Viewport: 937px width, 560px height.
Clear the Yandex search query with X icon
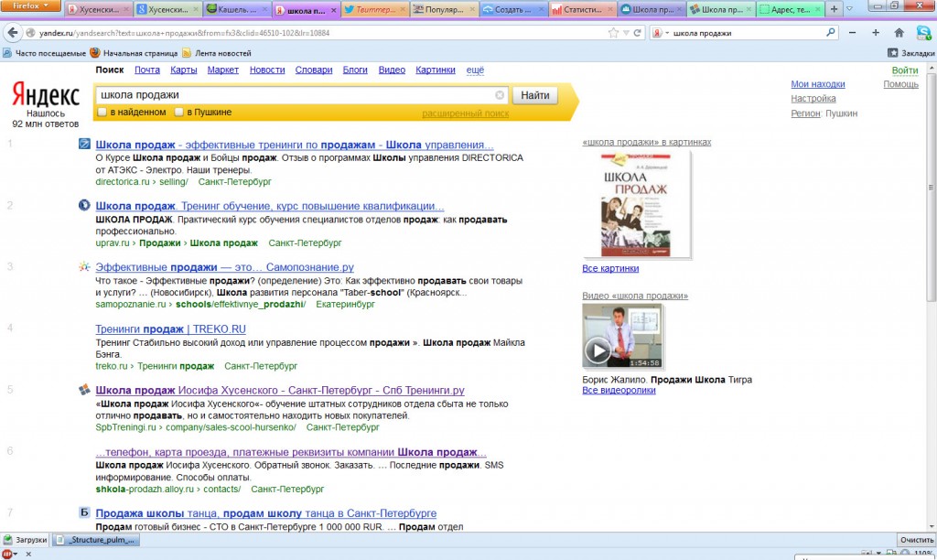pyautogui.click(x=500, y=95)
